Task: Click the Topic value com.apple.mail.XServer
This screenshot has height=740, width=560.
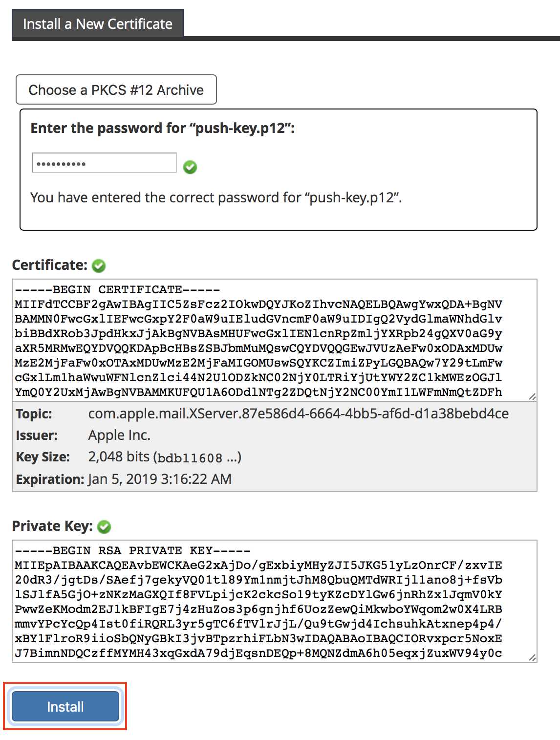Action: coord(298,414)
